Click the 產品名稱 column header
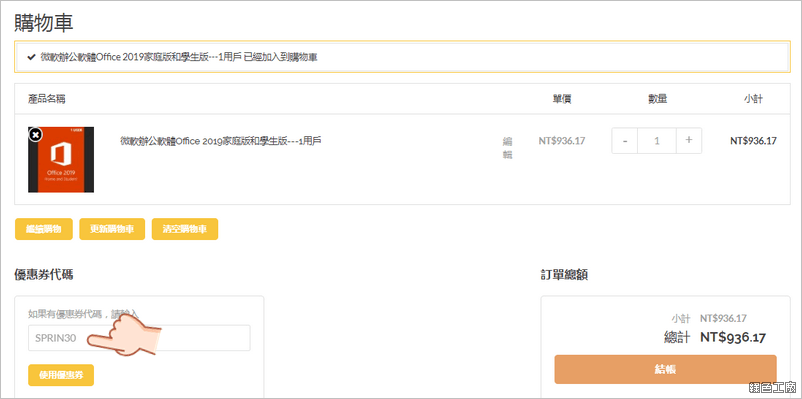Screen dimensions: 802x399 [47, 99]
